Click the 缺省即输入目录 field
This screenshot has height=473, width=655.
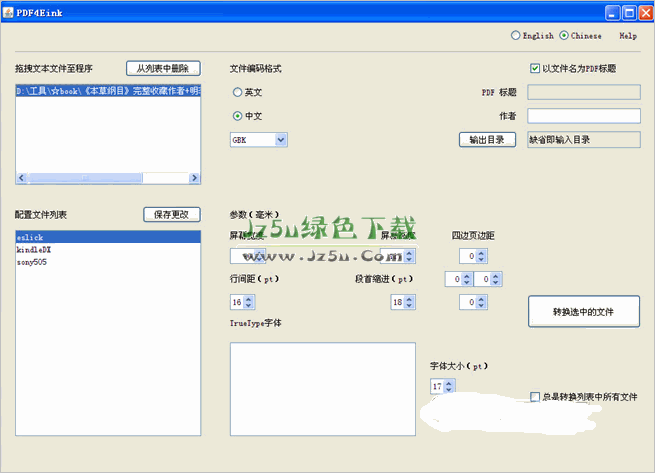click(584, 140)
